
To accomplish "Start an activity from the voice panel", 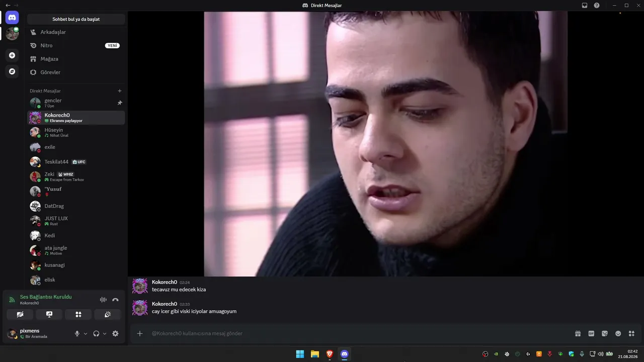I will (x=78, y=315).
